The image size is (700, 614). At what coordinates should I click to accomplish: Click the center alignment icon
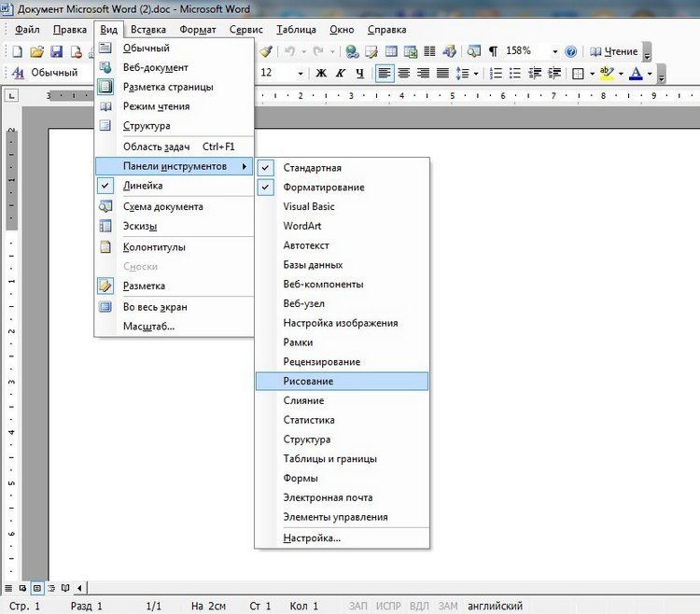tap(404, 73)
